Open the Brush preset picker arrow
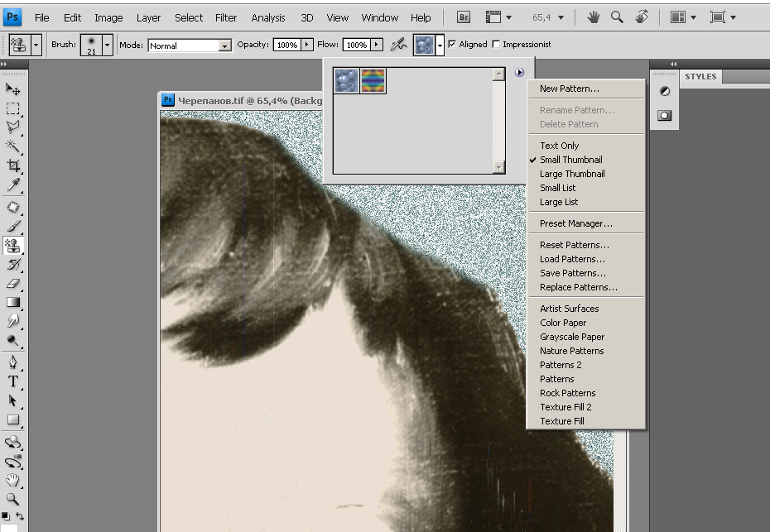770x532 pixels. point(107,45)
